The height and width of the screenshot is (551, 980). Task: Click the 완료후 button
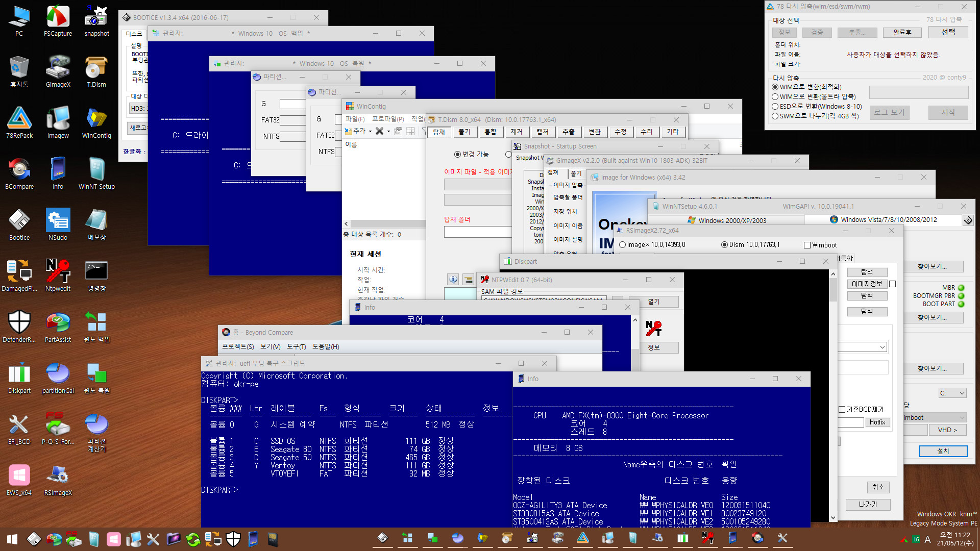pyautogui.click(x=902, y=32)
